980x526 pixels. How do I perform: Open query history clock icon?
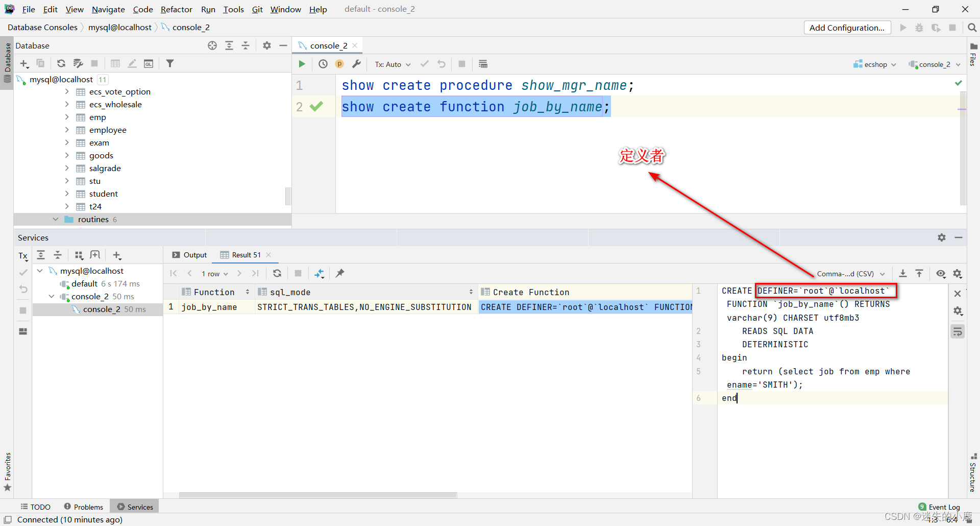pos(323,64)
